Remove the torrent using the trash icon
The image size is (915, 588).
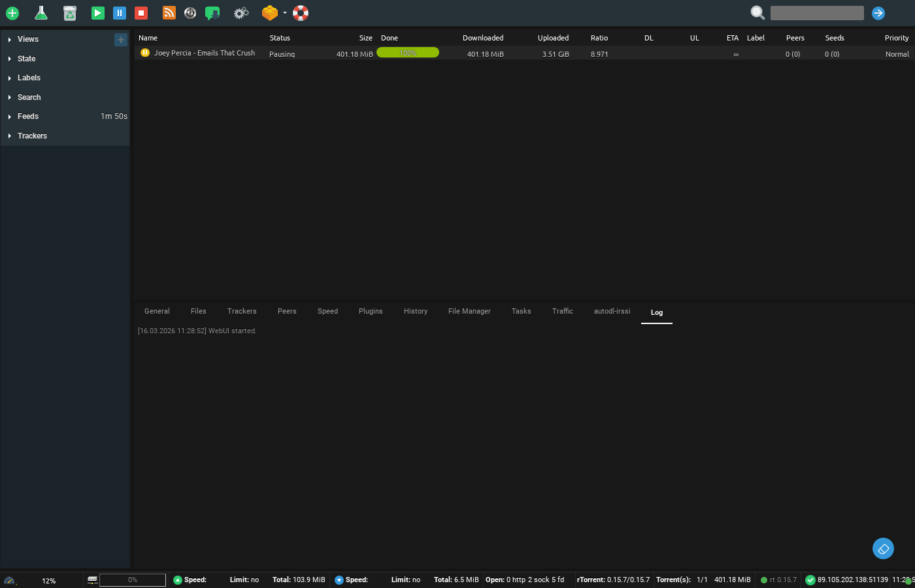(x=70, y=13)
